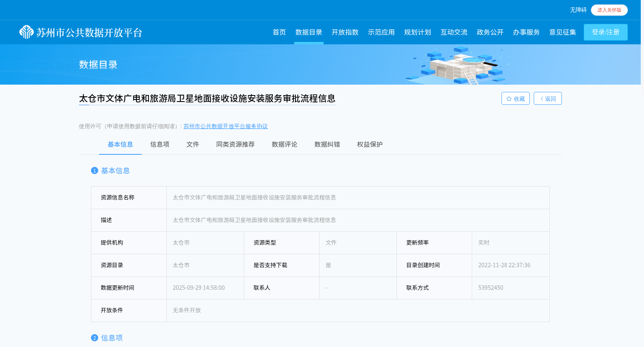Switch to the 文件 tab

193,144
